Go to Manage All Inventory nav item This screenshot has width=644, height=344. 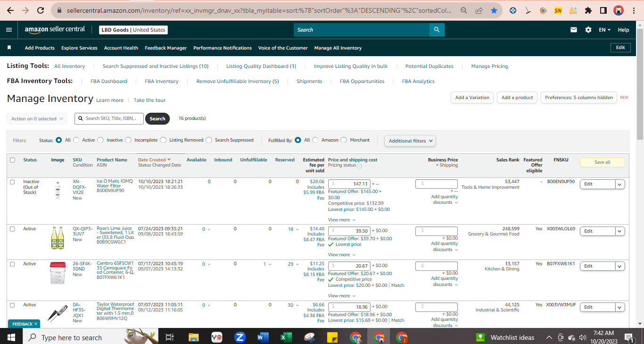(x=338, y=48)
